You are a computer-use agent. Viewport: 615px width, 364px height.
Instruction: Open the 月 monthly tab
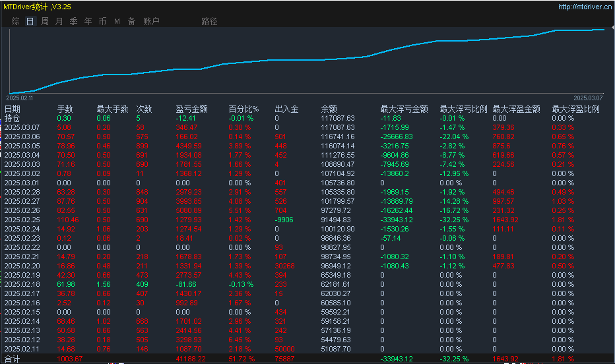pos(59,21)
